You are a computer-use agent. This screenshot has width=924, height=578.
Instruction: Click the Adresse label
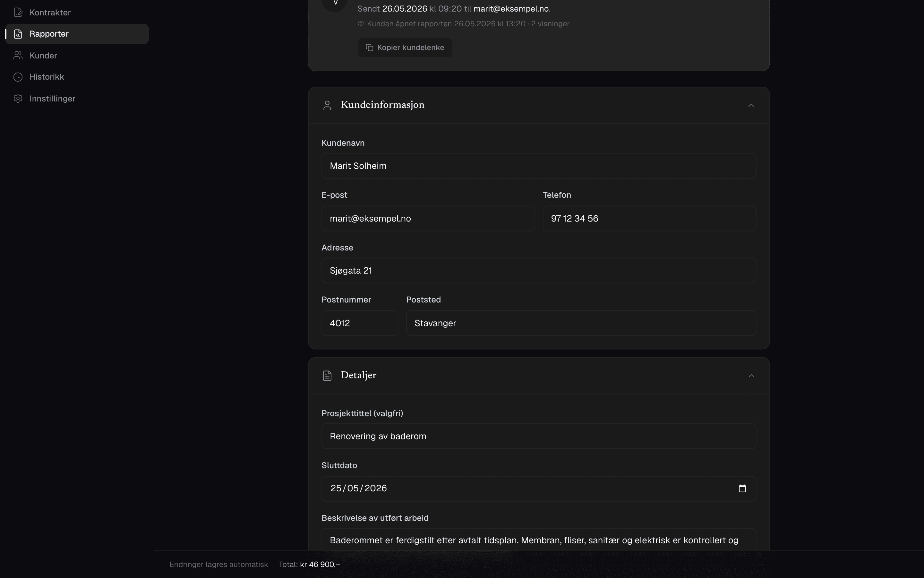337,248
